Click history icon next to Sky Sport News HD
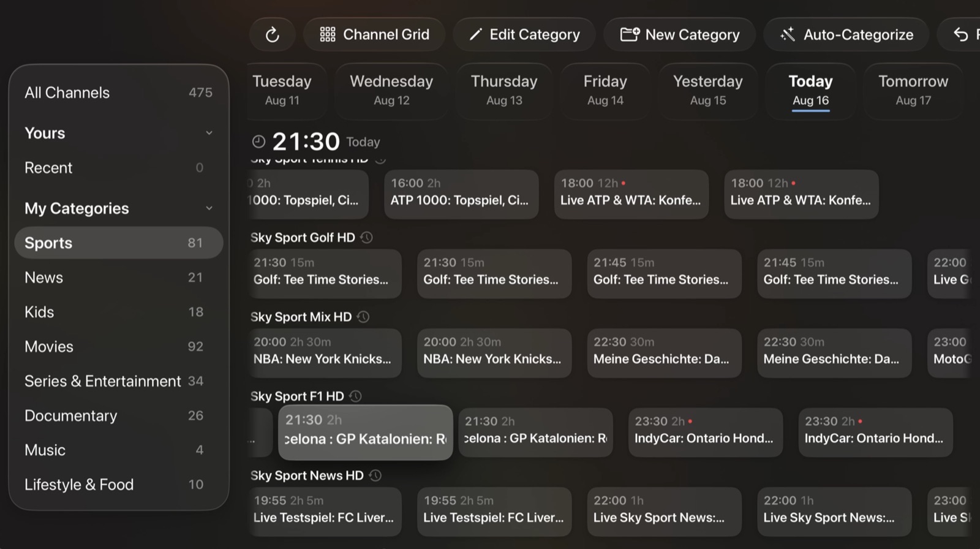Viewport: 980px width, 549px height. pos(375,475)
